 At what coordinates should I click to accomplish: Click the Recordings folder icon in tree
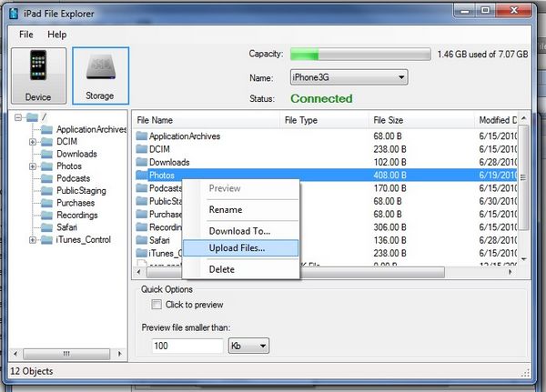pyautogui.click(x=46, y=216)
